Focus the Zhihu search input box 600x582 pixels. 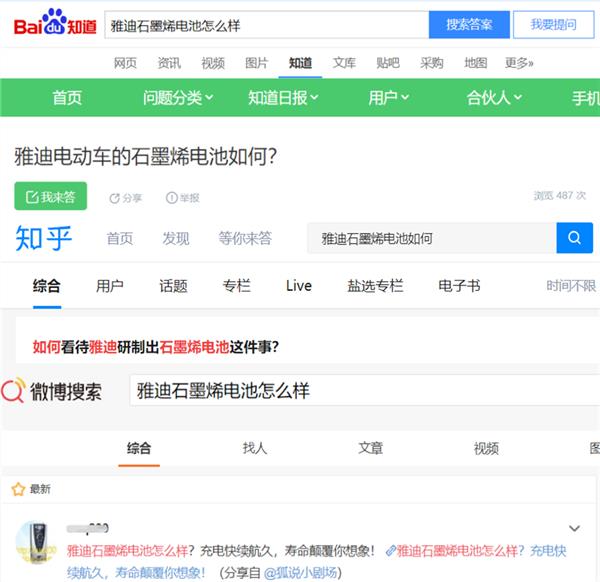click(x=432, y=238)
